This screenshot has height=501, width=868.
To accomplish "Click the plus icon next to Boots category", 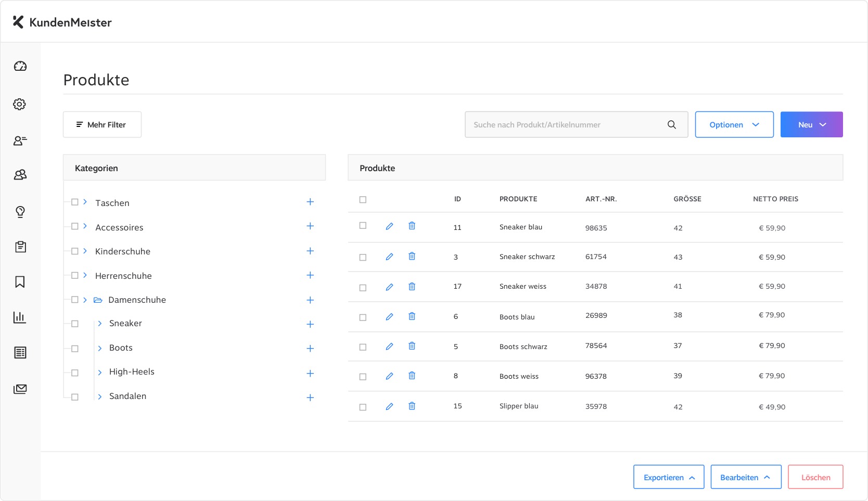I will coord(310,349).
